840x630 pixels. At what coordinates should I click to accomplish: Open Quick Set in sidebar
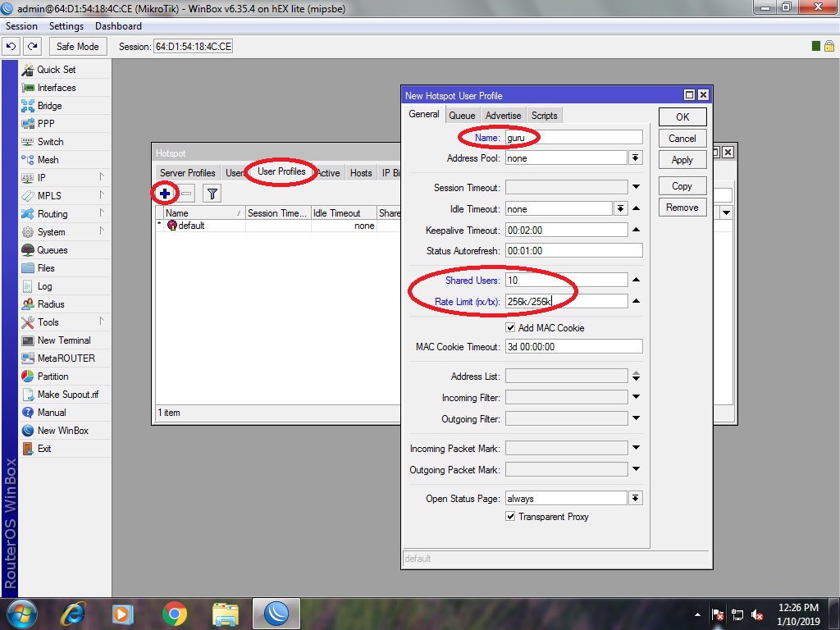pos(57,70)
